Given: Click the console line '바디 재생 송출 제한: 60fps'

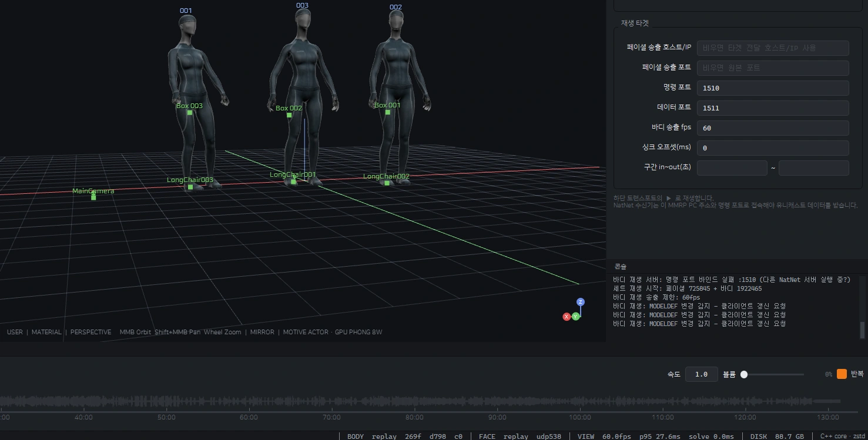Looking at the screenshot, I should pyautogui.click(x=656, y=297).
